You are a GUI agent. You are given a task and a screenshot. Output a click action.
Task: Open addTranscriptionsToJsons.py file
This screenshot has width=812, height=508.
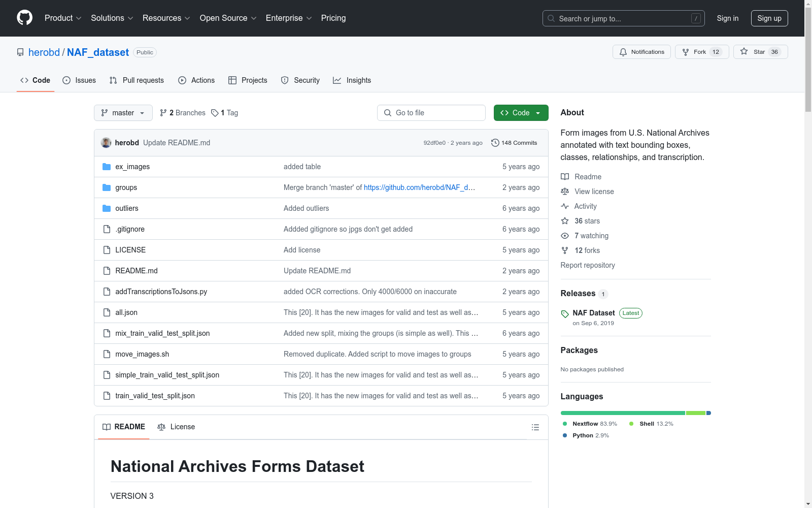pos(161,292)
